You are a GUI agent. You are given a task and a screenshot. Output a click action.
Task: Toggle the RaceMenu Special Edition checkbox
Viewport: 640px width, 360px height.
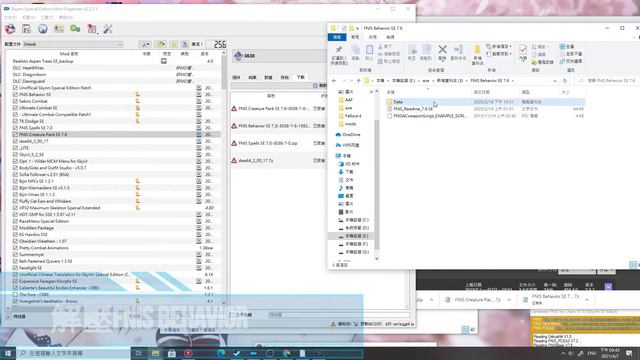point(15,221)
